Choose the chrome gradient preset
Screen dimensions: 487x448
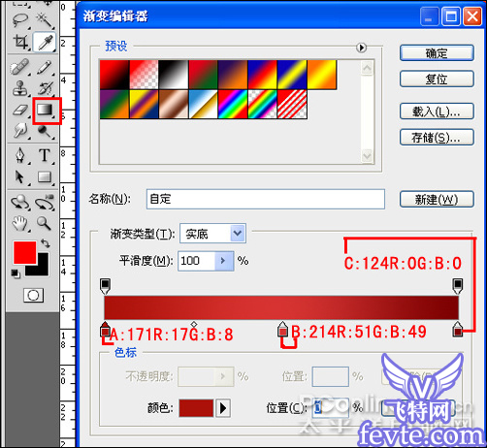(203, 105)
